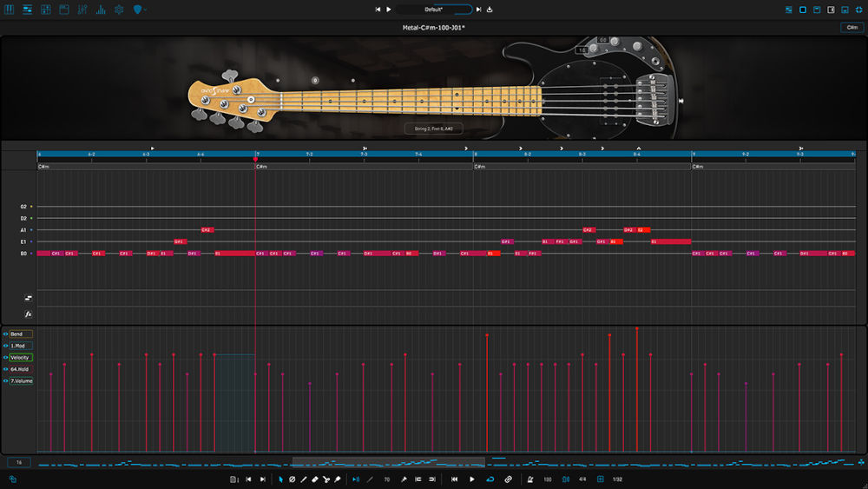Open the settings gear icon
The image size is (868, 489).
point(119,10)
